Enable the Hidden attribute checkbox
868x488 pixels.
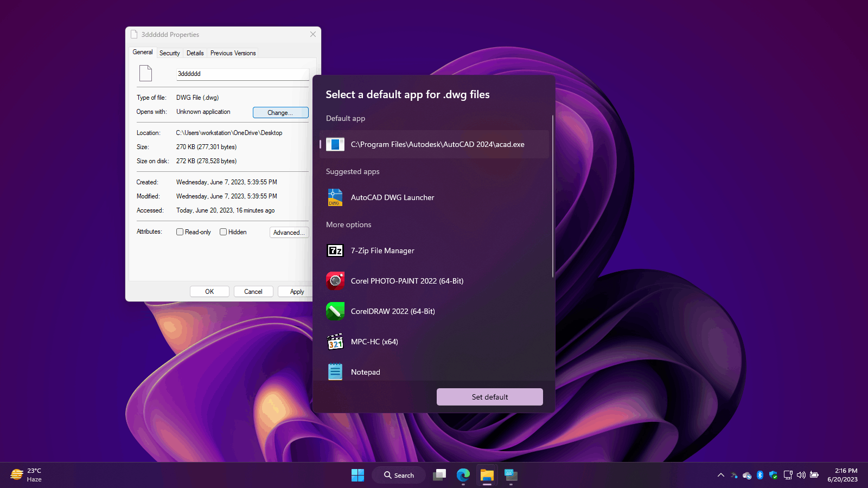(x=223, y=232)
